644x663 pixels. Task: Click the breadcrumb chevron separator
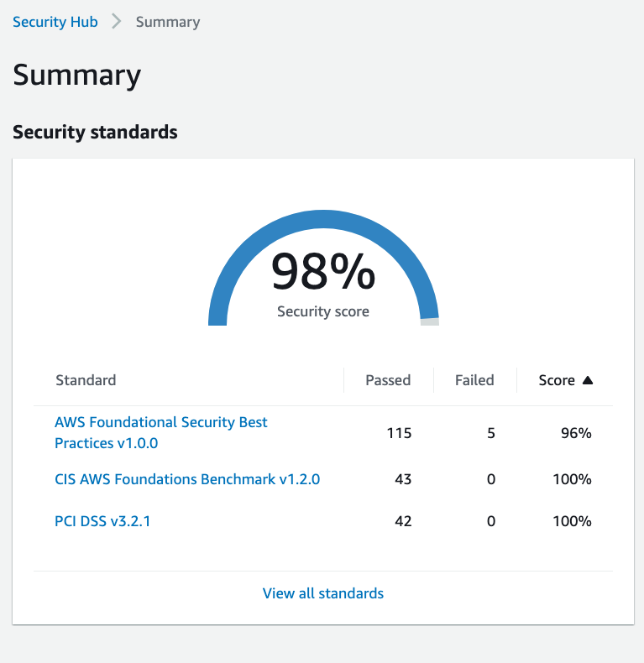tap(117, 21)
